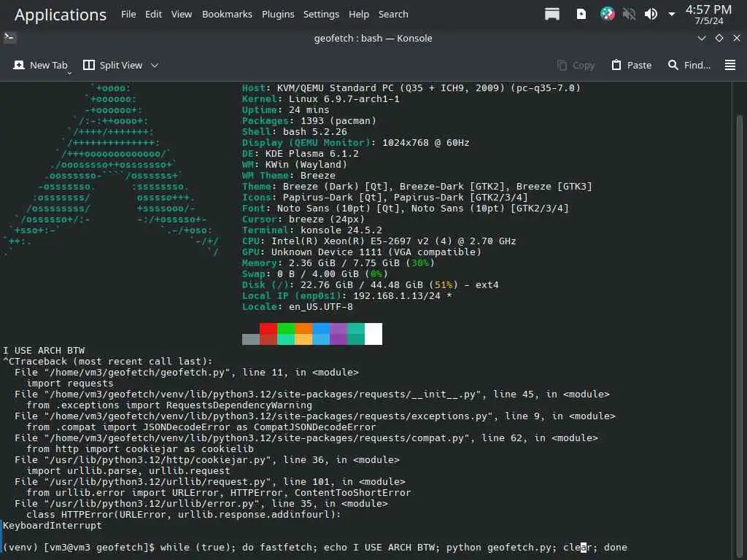Click the white color block in fastfetch palette
Image resolution: width=747 pixels, height=560 pixels.
[x=373, y=334]
